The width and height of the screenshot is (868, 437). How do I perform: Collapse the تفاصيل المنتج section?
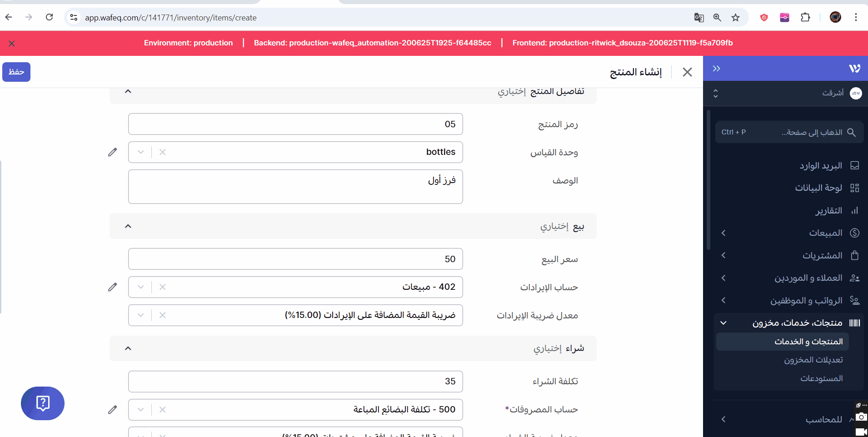point(128,92)
